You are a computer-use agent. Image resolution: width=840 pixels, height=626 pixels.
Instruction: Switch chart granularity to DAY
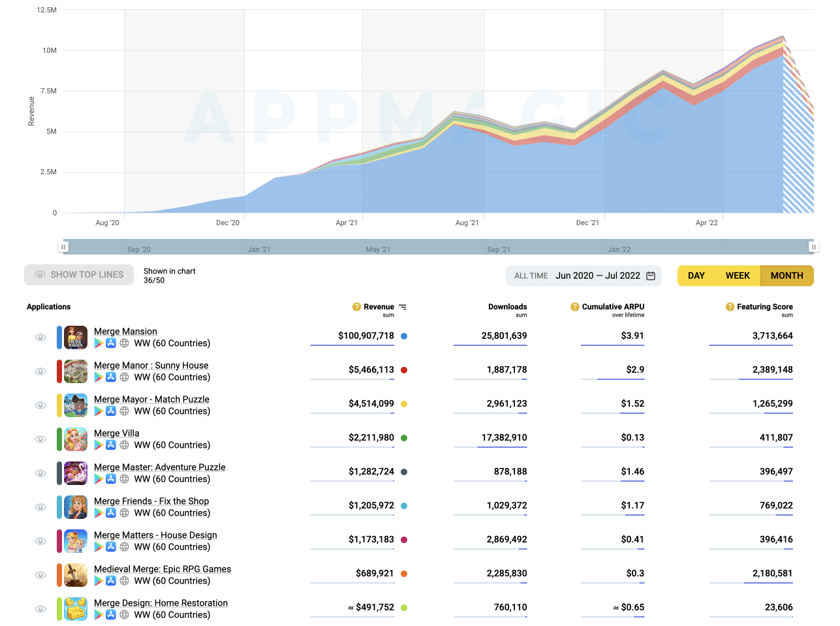point(696,276)
